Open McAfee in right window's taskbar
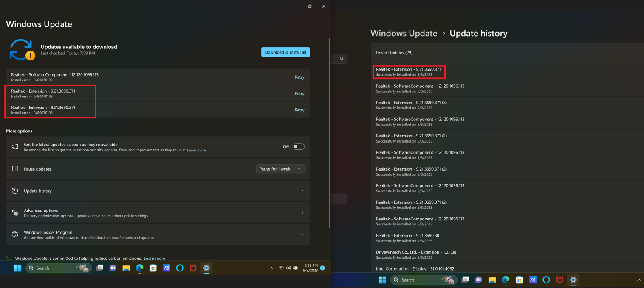 tap(560, 280)
